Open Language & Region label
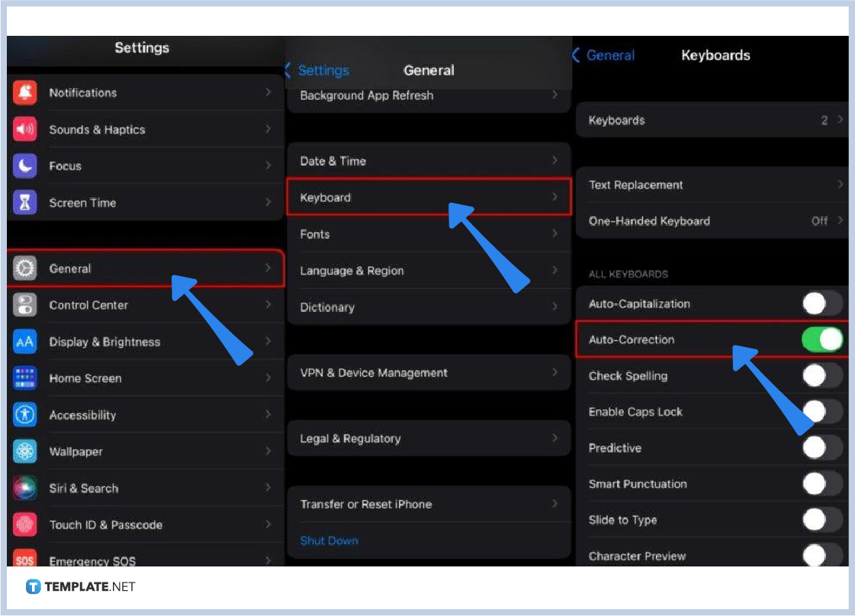Image resolution: width=855 pixels, height=616 pixels. coord(352,271)
